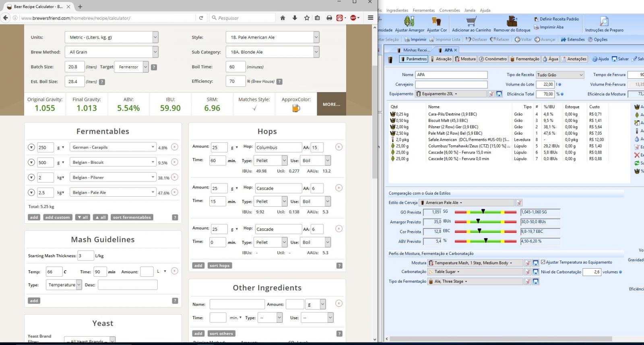Click sort others button
This screenshot has height=345, width=644.
221,333
